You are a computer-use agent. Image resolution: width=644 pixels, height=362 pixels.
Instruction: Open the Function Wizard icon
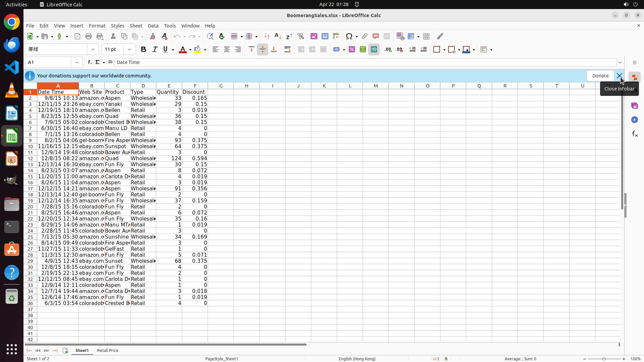pyautogui.click(x=90, y=62)
